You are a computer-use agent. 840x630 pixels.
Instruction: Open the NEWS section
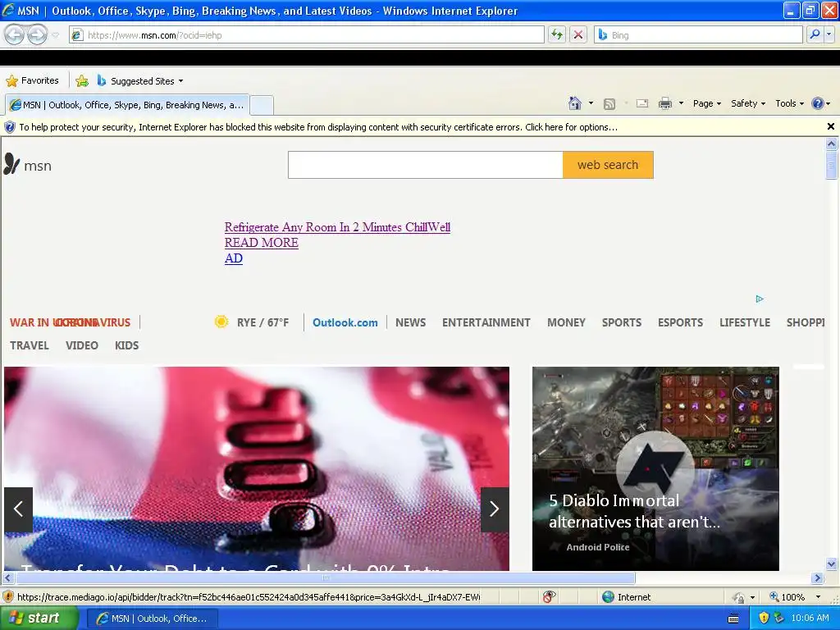pyautogui.click(x=410, y=322)
